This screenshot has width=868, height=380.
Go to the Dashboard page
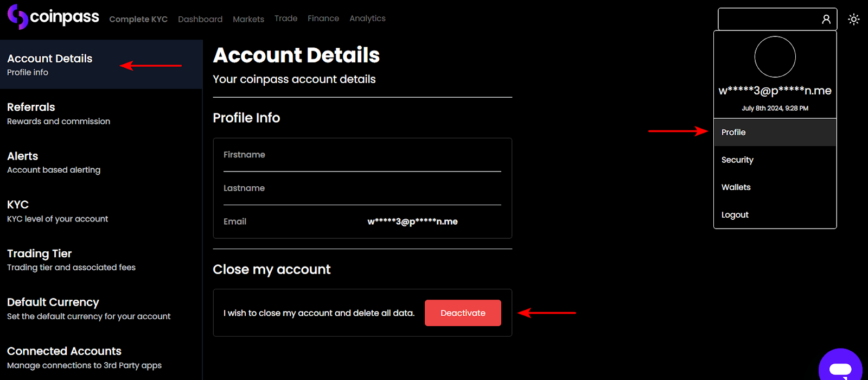coord(200,19)
